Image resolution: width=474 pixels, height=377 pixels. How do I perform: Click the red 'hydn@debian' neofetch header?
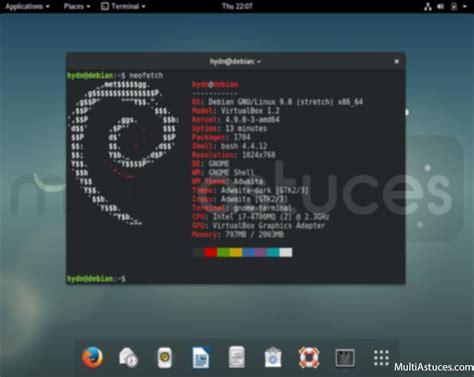(x=215, y=85)
